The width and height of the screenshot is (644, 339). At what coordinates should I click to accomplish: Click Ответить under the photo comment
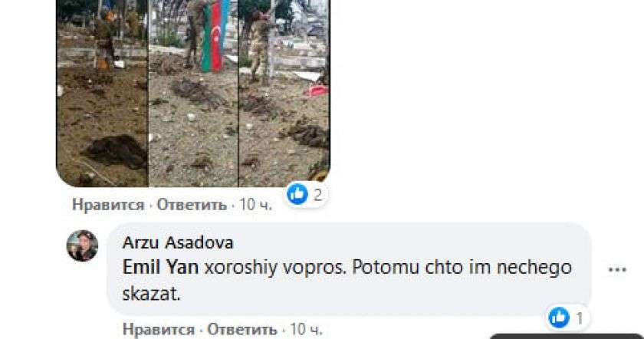point(192,204)
